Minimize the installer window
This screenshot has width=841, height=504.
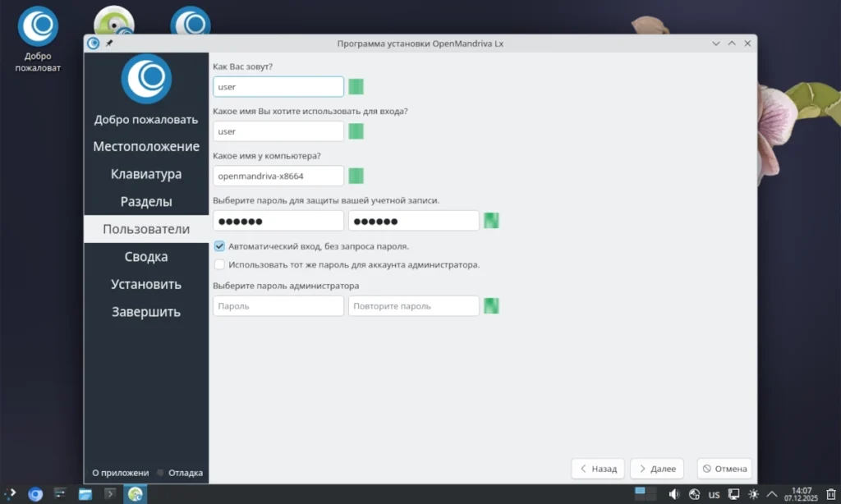pos(716,44)
